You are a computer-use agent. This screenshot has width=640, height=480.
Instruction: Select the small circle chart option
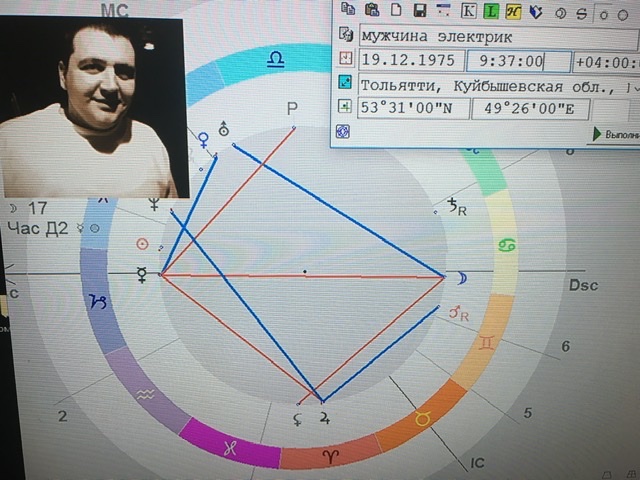pyautogui.click(x=603, y=15)
